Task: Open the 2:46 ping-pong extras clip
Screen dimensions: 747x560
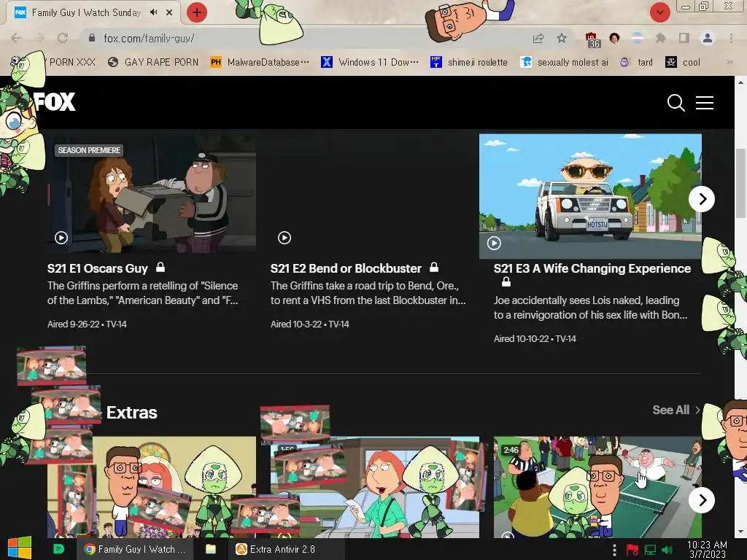Action: click(597, 487)
